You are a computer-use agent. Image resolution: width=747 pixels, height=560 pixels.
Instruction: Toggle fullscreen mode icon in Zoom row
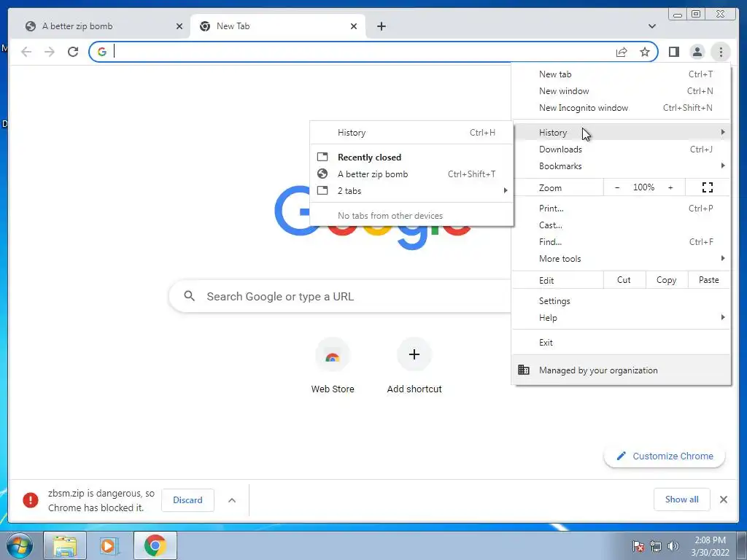pos(708,187)
